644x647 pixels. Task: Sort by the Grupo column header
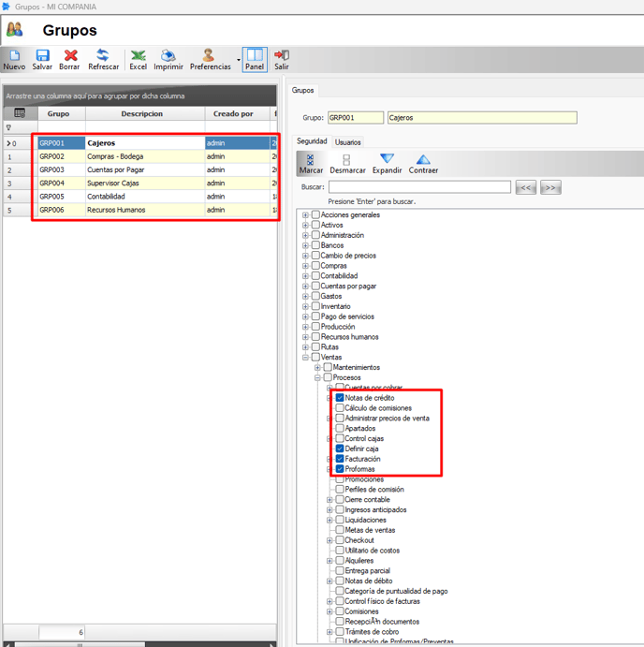(62, 113)
